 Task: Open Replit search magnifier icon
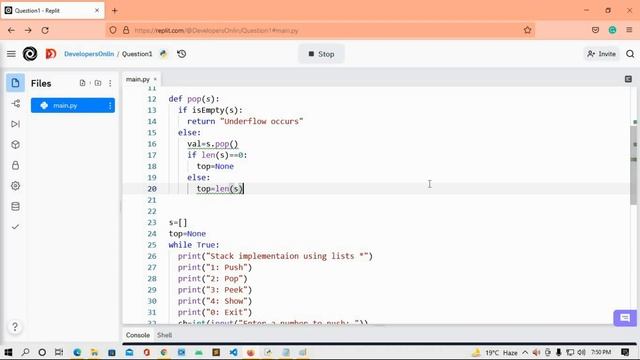pyautogui.click(x=630, y=54)
